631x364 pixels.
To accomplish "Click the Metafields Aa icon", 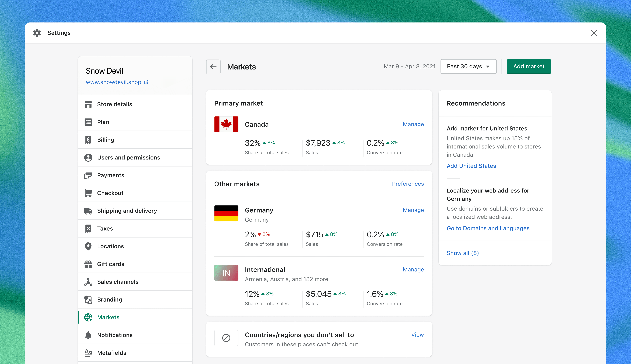I will point(88,353).
